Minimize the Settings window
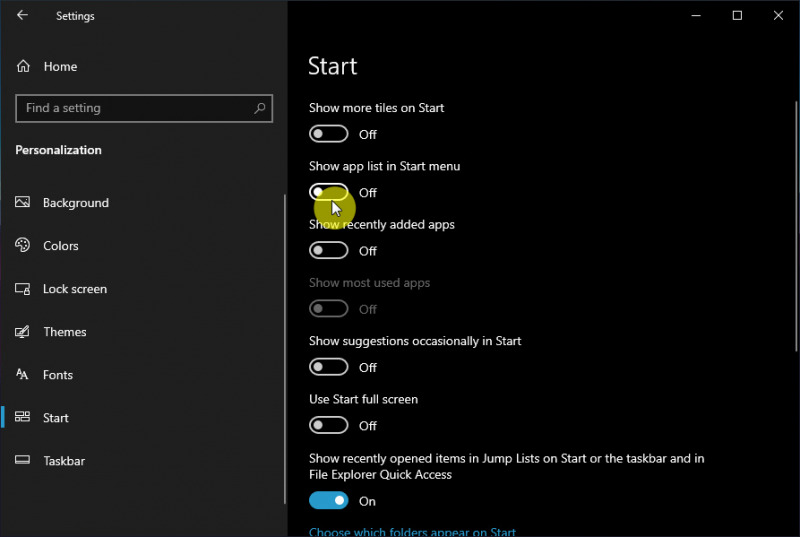Screen dimensions: 800x537 coord(696,15)
